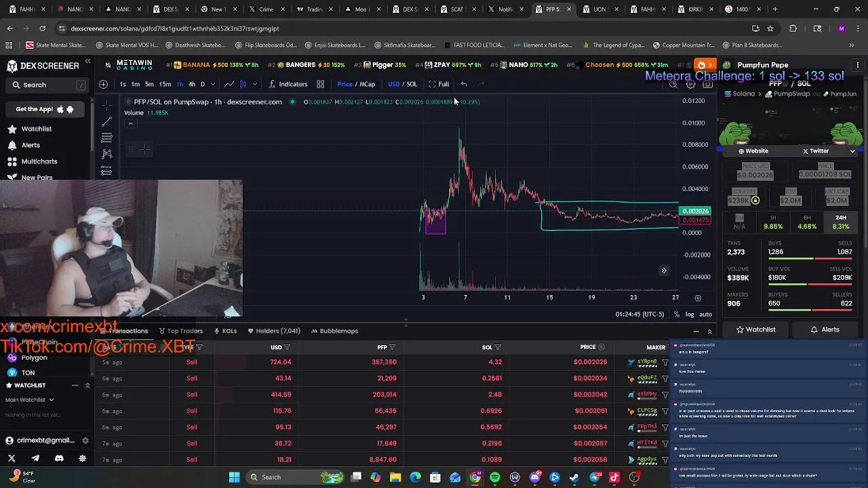Open the chart quick search magnifier icon

[673, 85]
